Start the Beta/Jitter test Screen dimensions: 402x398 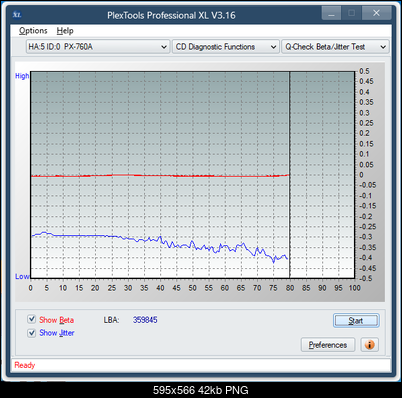[x=356, y=321]
